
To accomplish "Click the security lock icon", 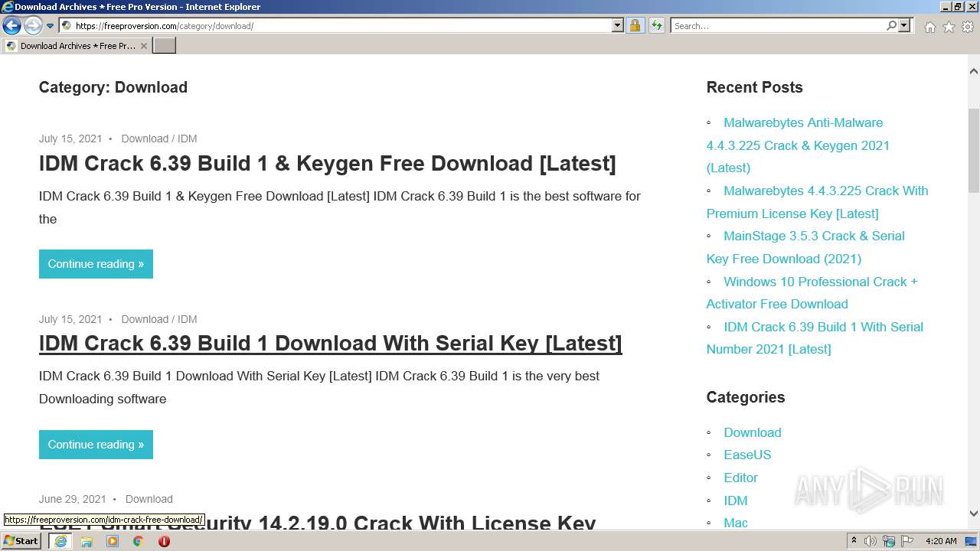I will (x=635, y=26).
